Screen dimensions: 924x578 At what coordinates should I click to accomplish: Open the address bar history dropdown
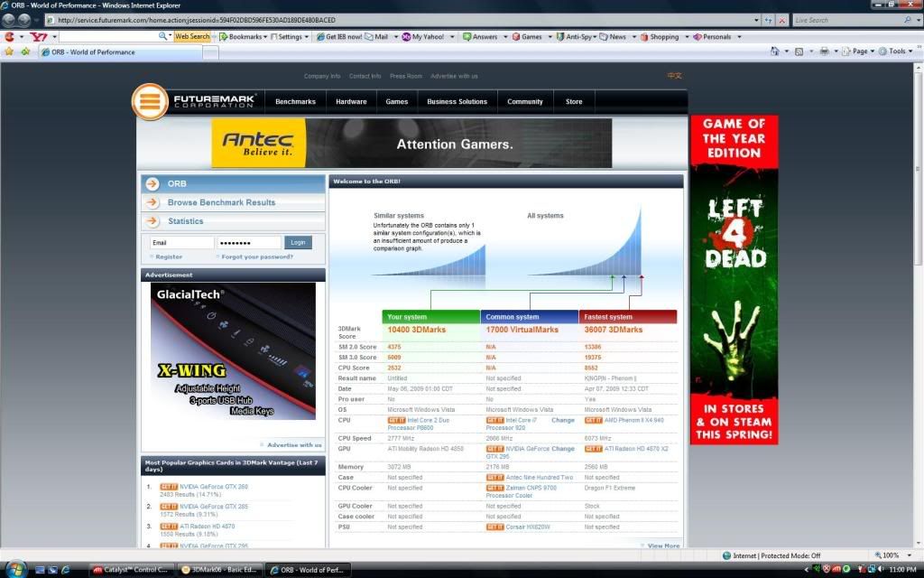756,20
